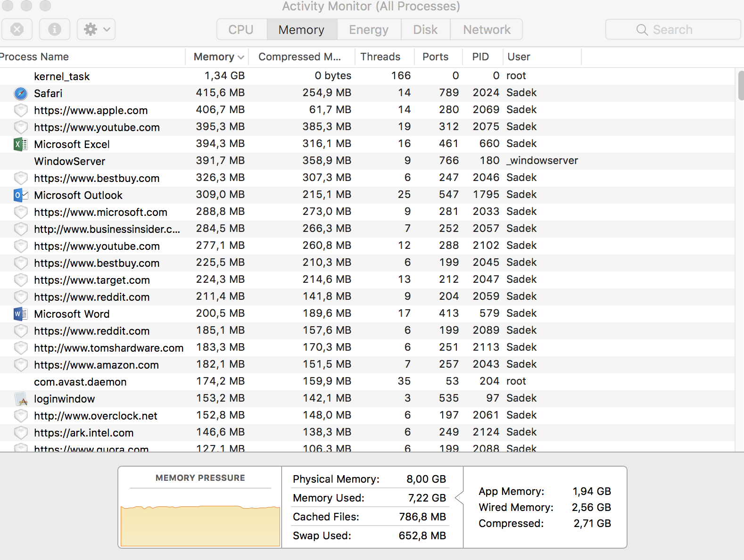Sort by the Ports column header
This screenshot has height=560, width=744.
click(x=438, y=57)
